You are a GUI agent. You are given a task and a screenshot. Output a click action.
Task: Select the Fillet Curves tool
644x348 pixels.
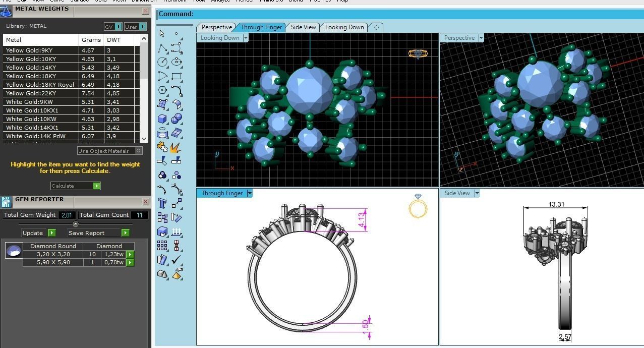click(177, 91)
